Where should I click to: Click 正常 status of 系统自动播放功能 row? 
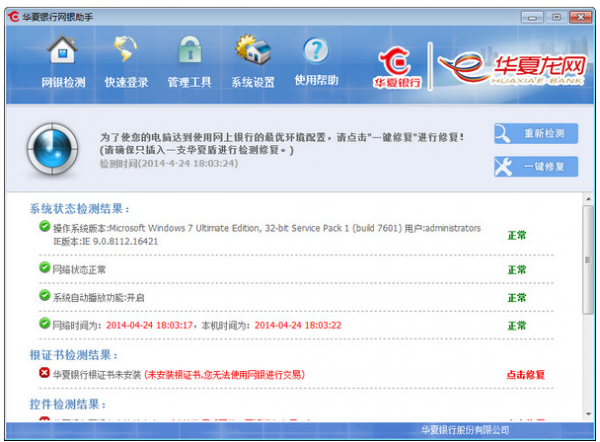pos(517,298)
